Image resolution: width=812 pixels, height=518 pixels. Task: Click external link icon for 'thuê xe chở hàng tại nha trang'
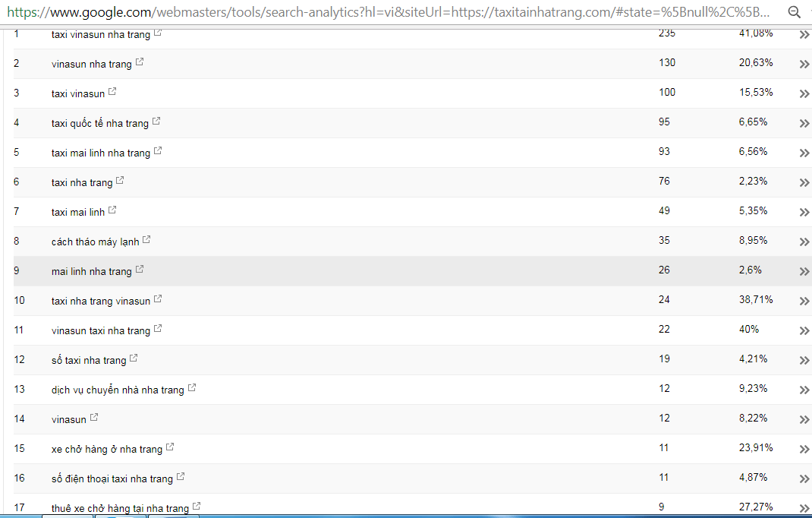tap(197, 506)
